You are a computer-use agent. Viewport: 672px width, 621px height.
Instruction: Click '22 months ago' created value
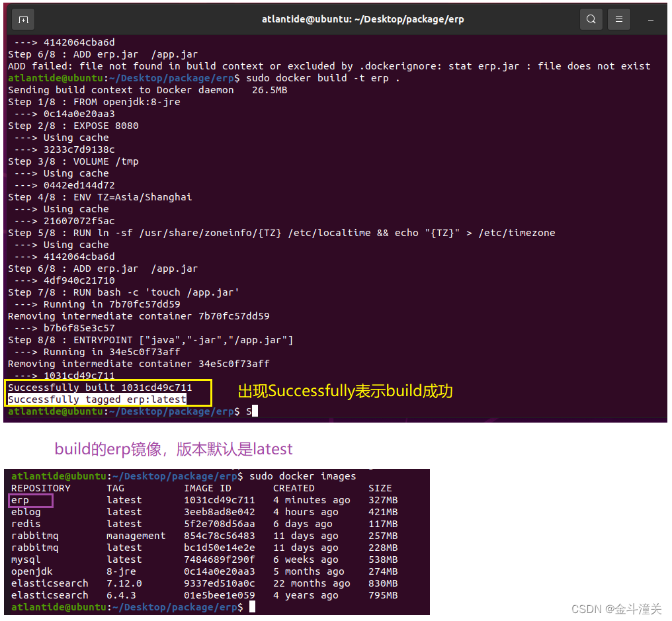pos(312,583)
